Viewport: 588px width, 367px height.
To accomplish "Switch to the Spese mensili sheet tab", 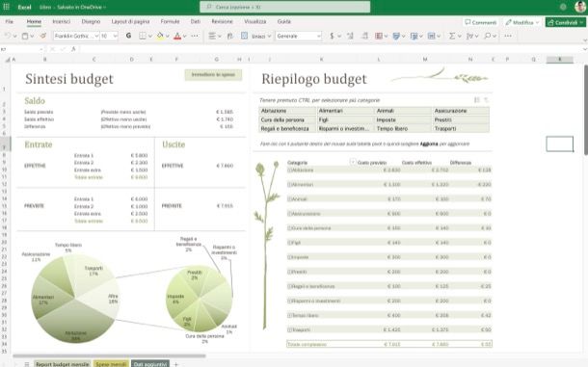I will tap(111, 364).
